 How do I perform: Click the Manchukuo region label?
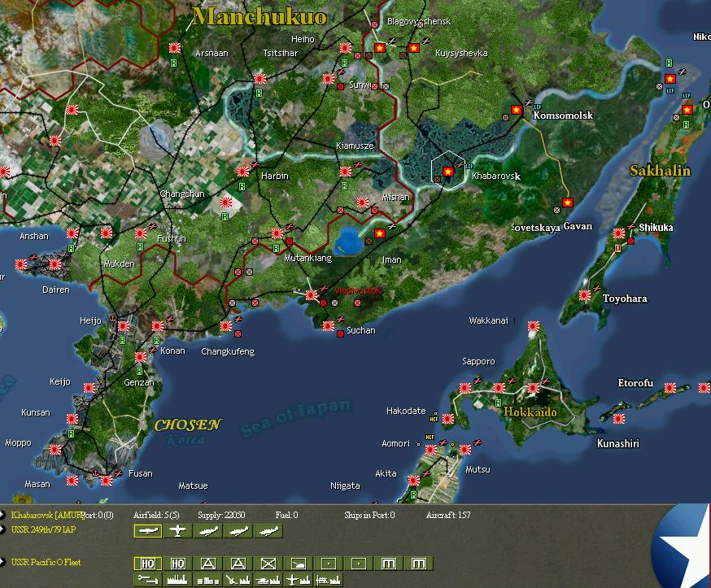click(x=260, y=17)
